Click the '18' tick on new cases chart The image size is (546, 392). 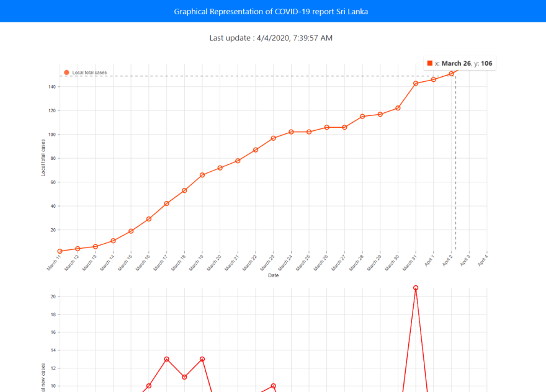[x=53, y=314]
